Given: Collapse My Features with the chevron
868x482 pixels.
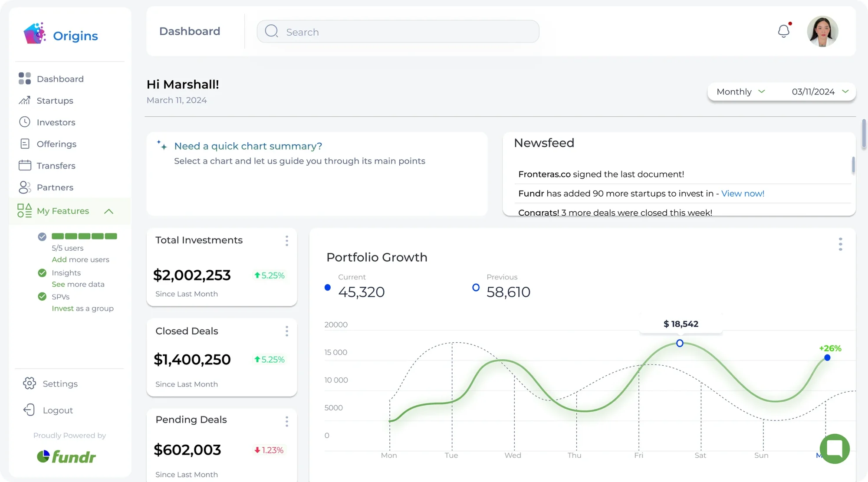Looking at the screenshot, I should click(x=109, y=211).
